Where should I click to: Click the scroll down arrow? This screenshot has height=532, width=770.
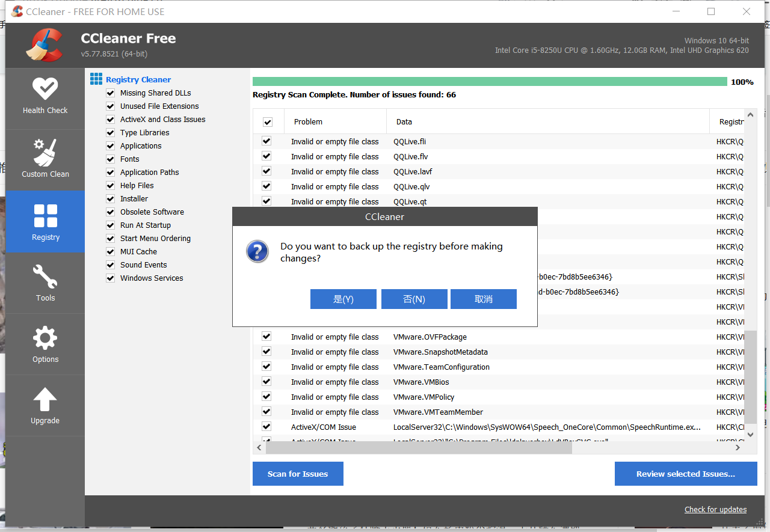point(751,434)
